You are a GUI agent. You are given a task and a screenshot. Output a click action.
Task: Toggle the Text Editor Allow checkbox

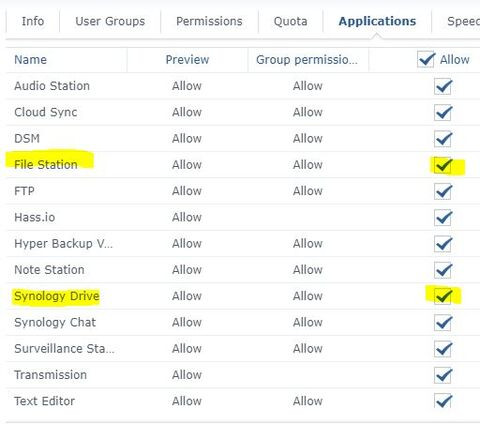click(x=443, y=401)
